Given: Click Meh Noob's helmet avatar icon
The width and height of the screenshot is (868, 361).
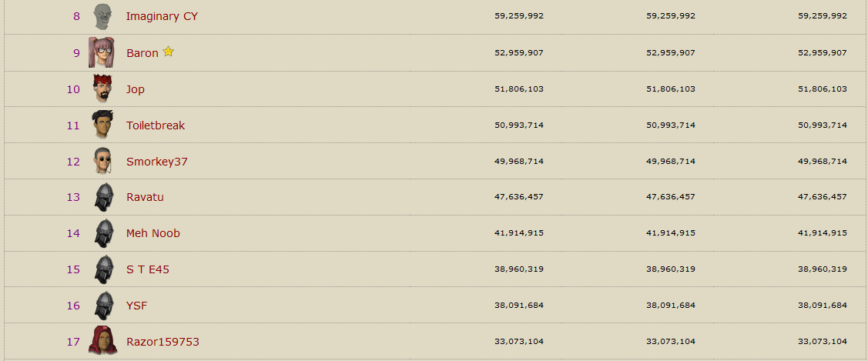Looking at the screenshot, I should [x=104, y=233].
